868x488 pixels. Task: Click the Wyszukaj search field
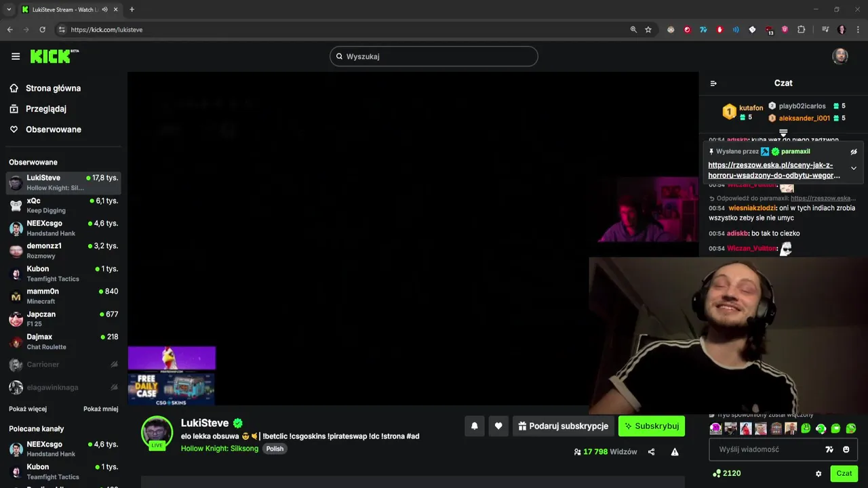(x=434, y=56)
